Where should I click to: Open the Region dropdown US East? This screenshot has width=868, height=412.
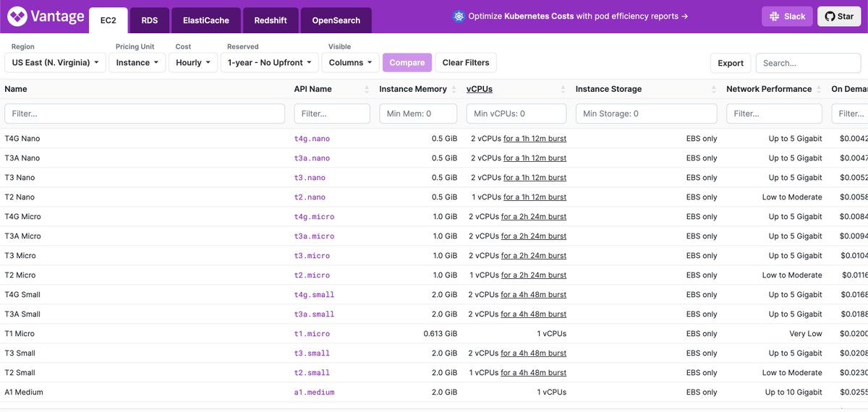[56, 63]
